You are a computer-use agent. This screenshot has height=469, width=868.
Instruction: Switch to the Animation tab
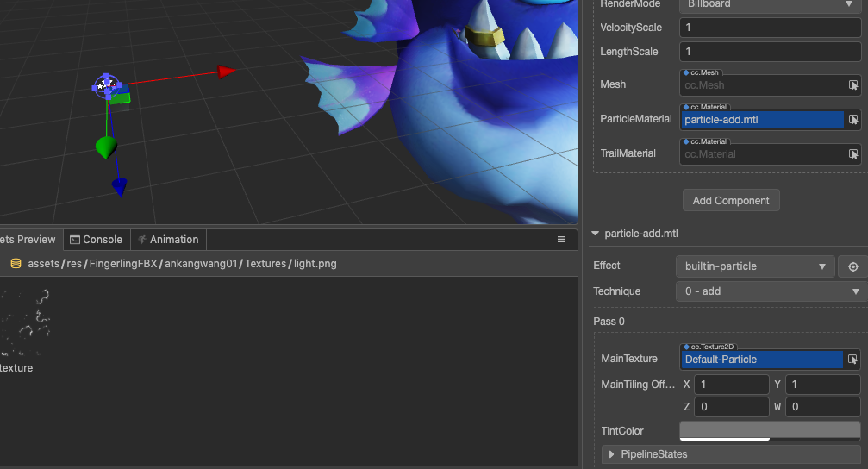[x=168, y=239]
